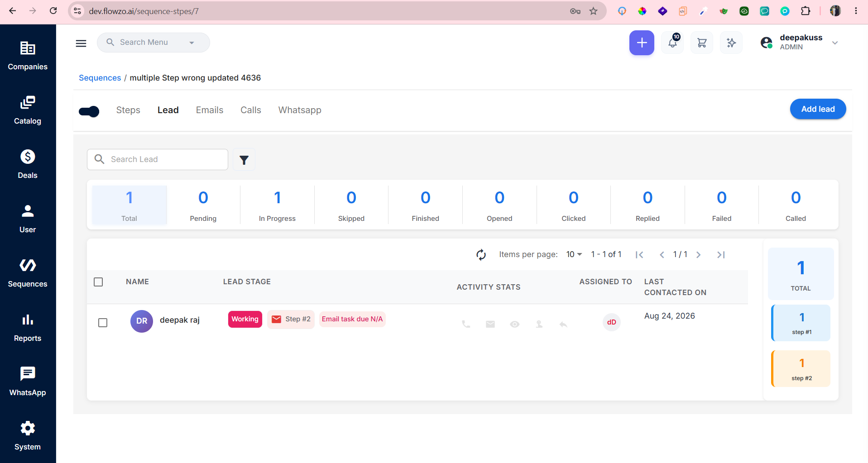Go to first page of leads
868x463 pixels.
pyautogui.click(x=639, y=255)
